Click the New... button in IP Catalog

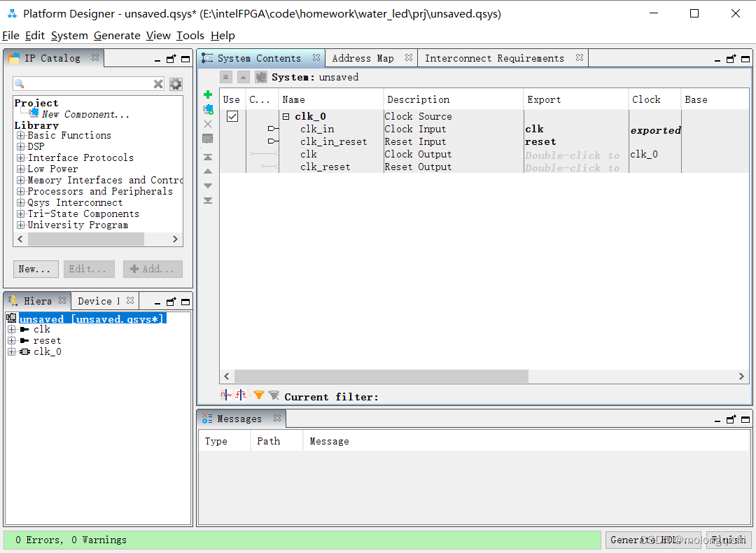pyautogui.click(x=36, y=269)
